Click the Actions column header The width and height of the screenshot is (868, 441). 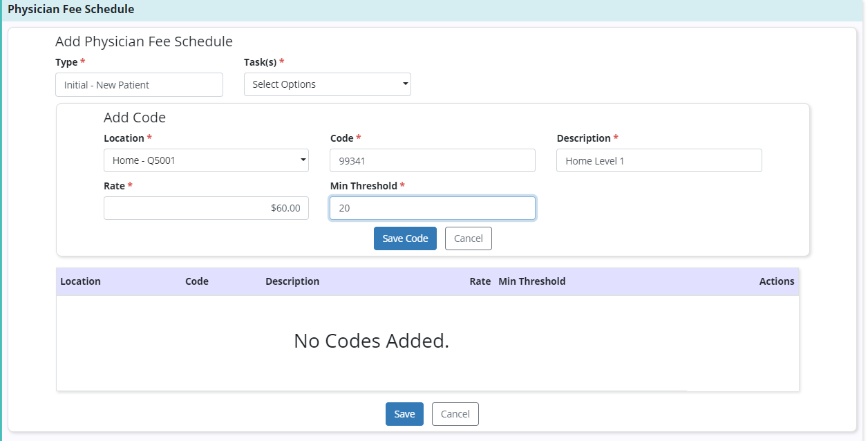point(776,281)
